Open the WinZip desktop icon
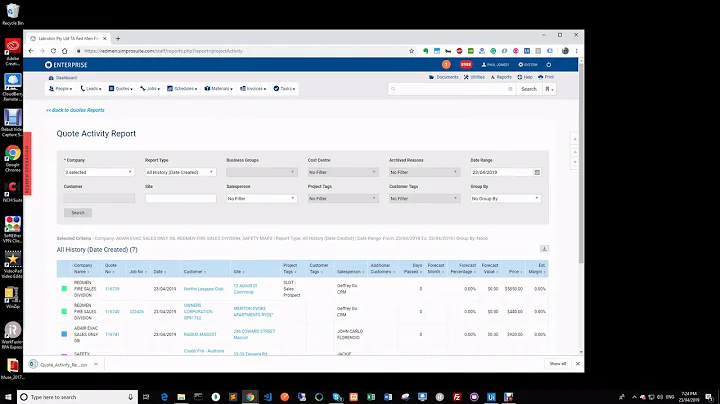Screen dimensions: 720x404 pos(12,297)
